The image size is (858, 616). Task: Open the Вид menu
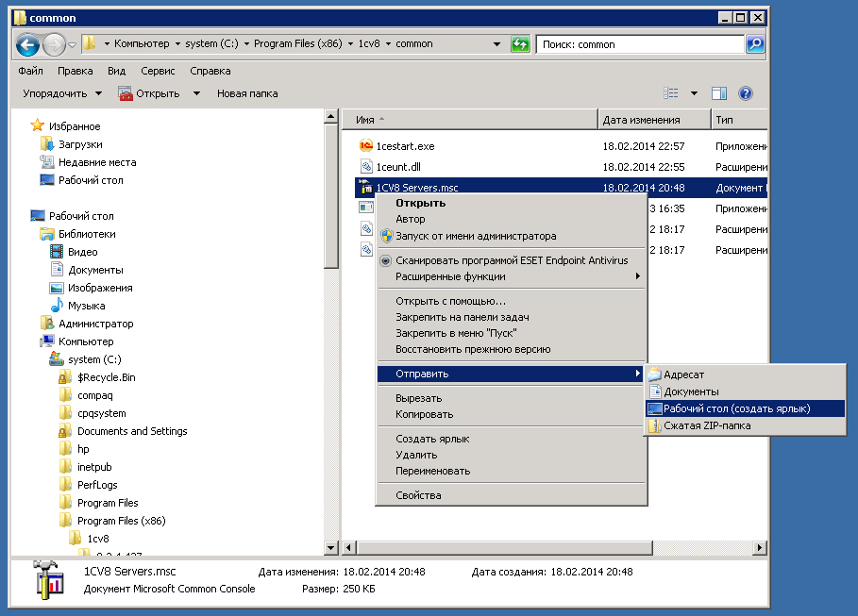(116, 71)
